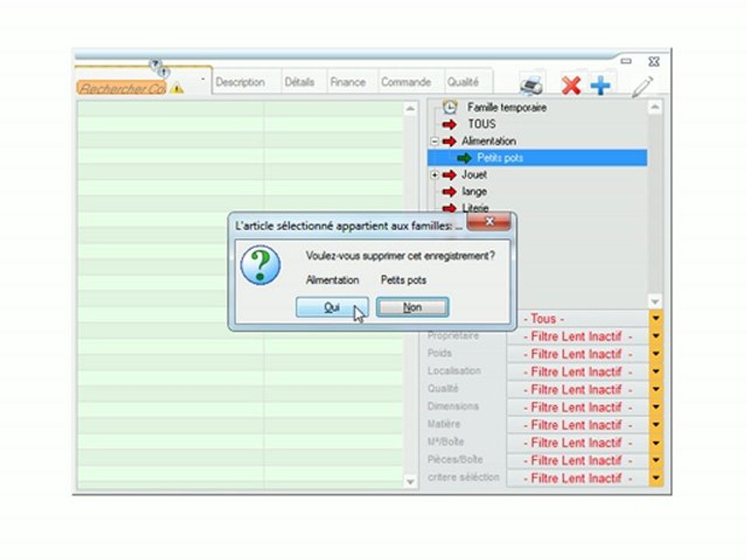The width and height of the screenshot is (747, 560).
Task: Collapse the Alimentation tree node
Action: pos(434,142)
